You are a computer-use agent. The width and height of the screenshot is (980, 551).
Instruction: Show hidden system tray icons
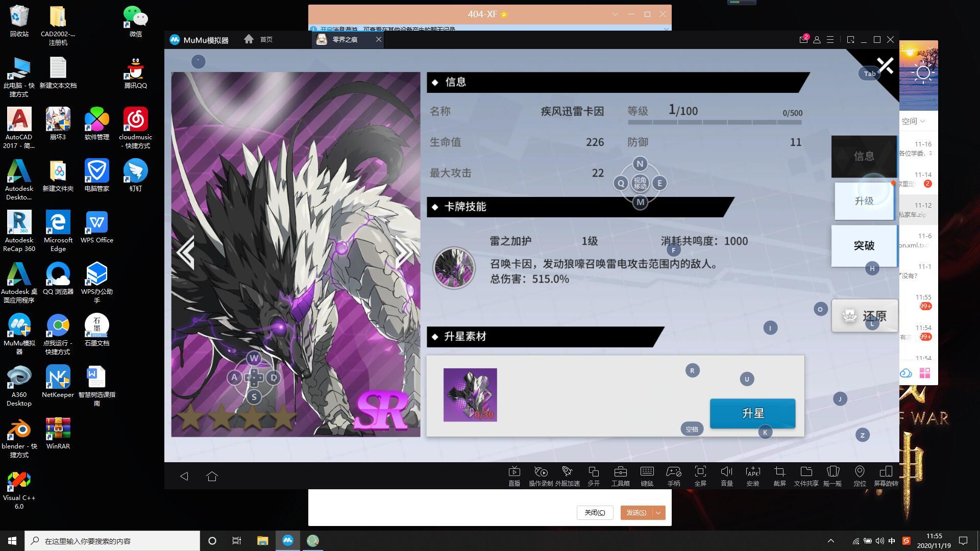click(x=830, y=541)
